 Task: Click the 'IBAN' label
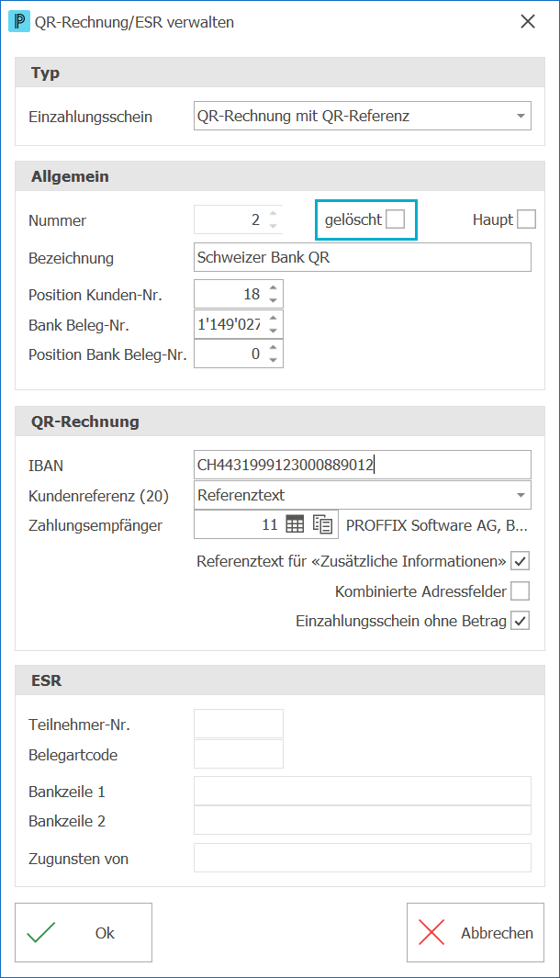tap(46, 466)
